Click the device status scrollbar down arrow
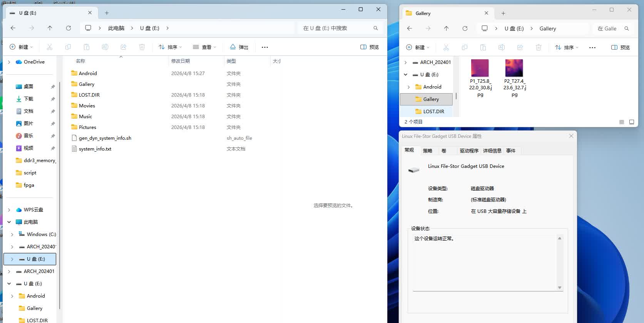Screen dimensions: 644x323 (x=560, y=288)
